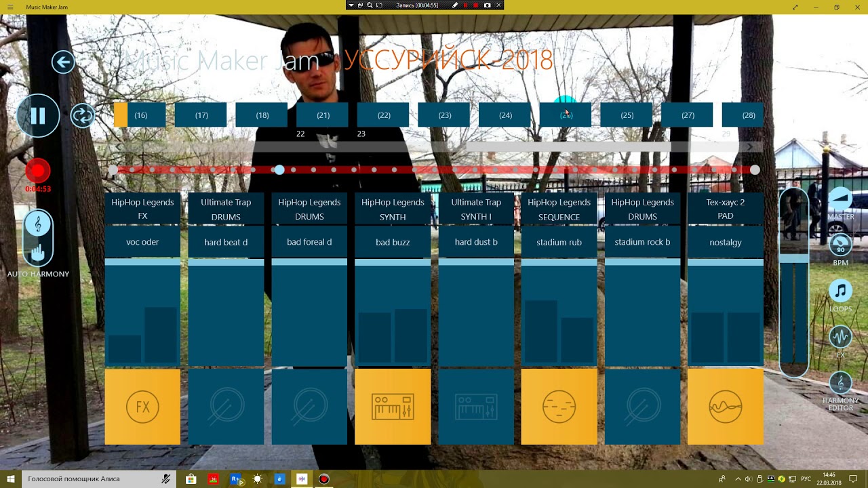Adjust the bad buzz channel volume fader
868x488 pixels.
(393, 262)
